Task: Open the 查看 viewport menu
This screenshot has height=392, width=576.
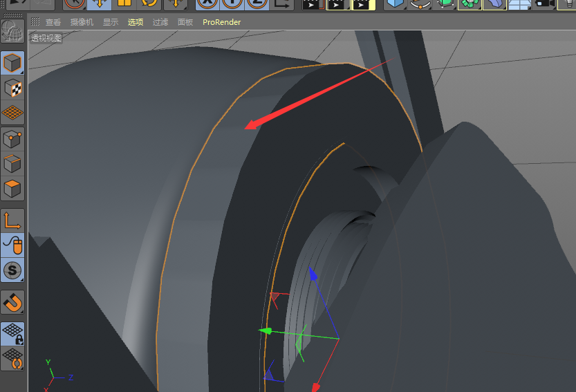Action: point(53,22)
